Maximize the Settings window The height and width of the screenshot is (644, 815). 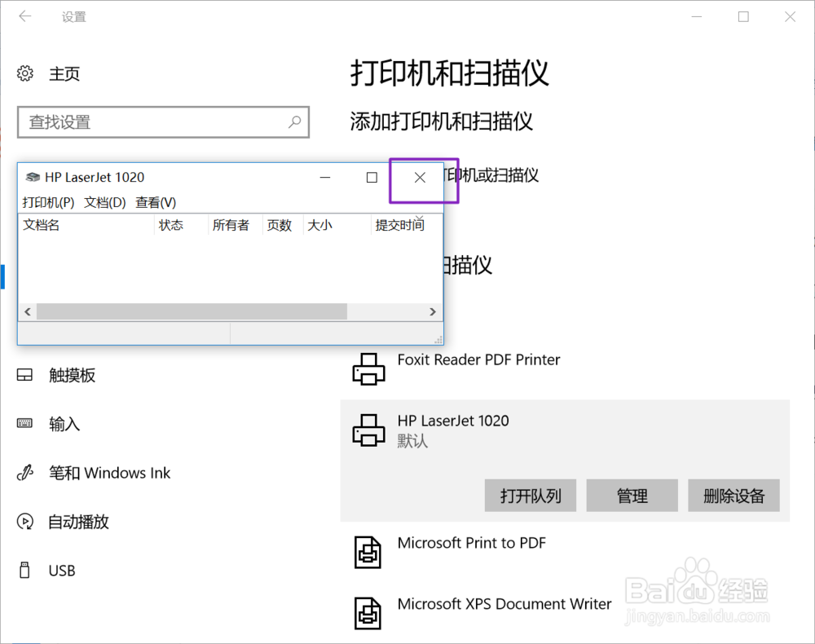(743, 16)
